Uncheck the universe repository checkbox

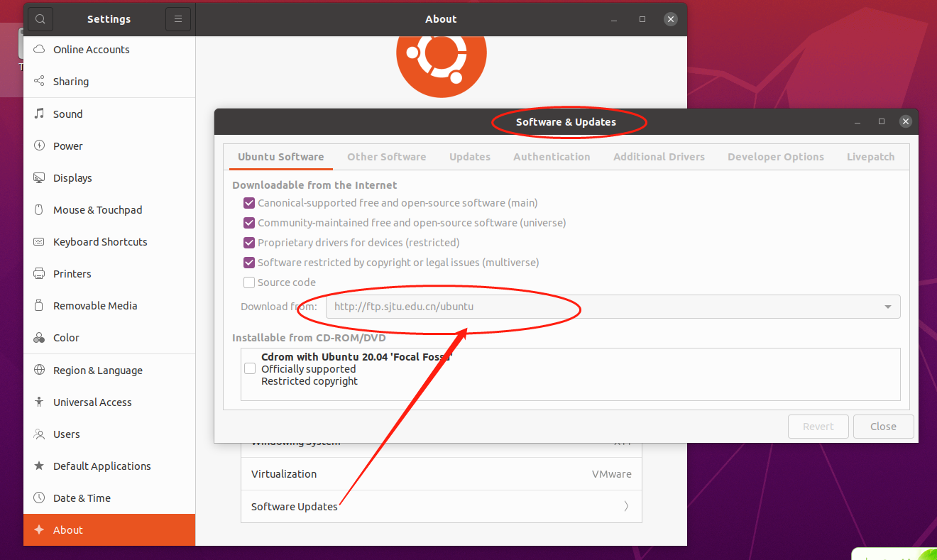click(249, 222)
